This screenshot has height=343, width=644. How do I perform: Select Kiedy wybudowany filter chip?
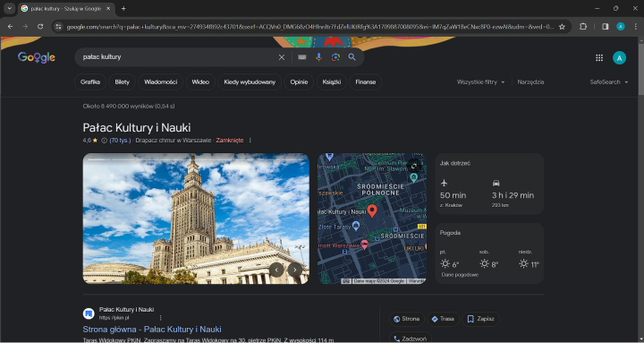(x=250, y=81)
